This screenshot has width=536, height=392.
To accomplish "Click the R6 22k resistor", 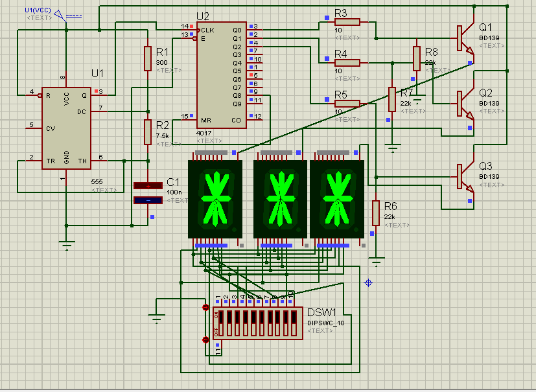I will (x=375, y=213).
